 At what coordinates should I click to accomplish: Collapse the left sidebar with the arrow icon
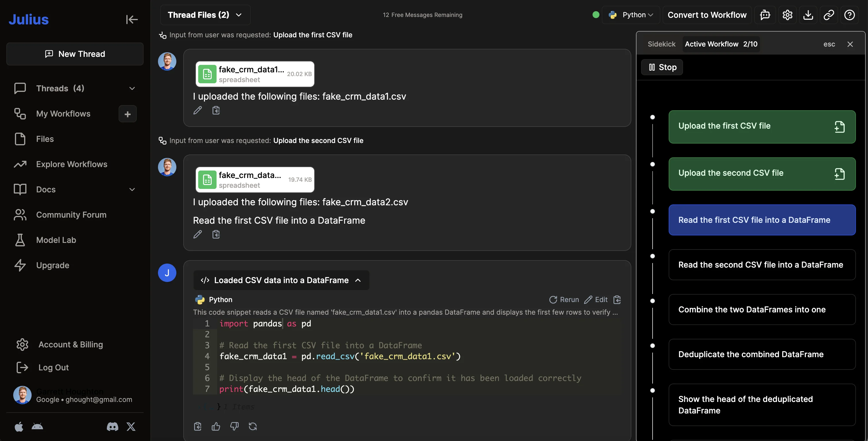click(x=132, y=20)
